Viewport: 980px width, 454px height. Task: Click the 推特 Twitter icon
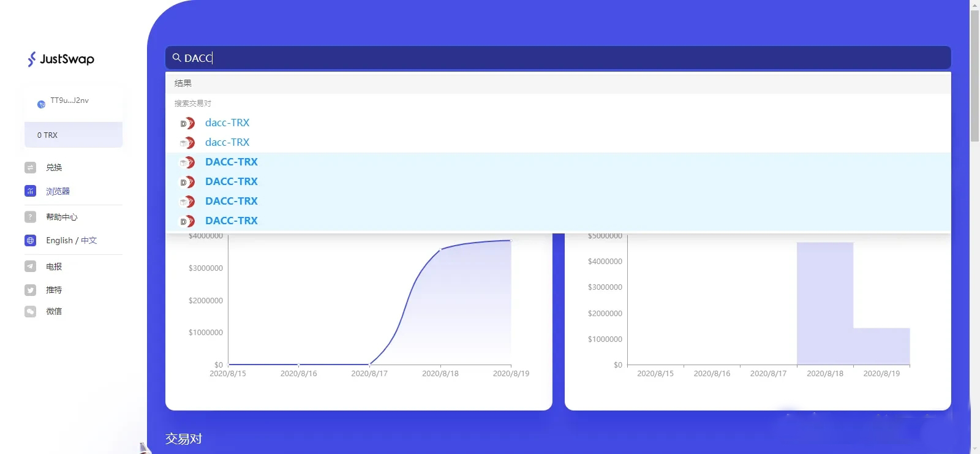[x=30, y=290]
